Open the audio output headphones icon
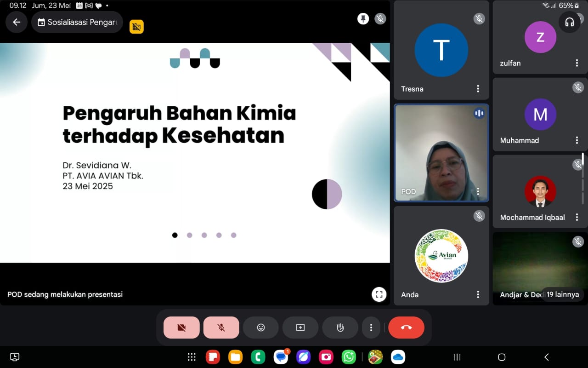This screenshot has height=368, width=588. tap(570, 22)
